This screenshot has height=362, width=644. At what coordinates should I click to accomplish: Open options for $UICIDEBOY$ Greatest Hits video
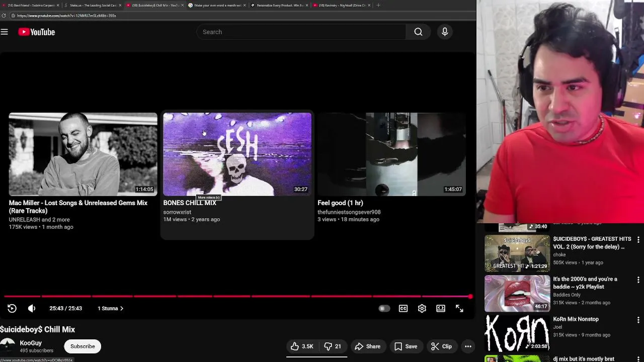coord(638,239)
